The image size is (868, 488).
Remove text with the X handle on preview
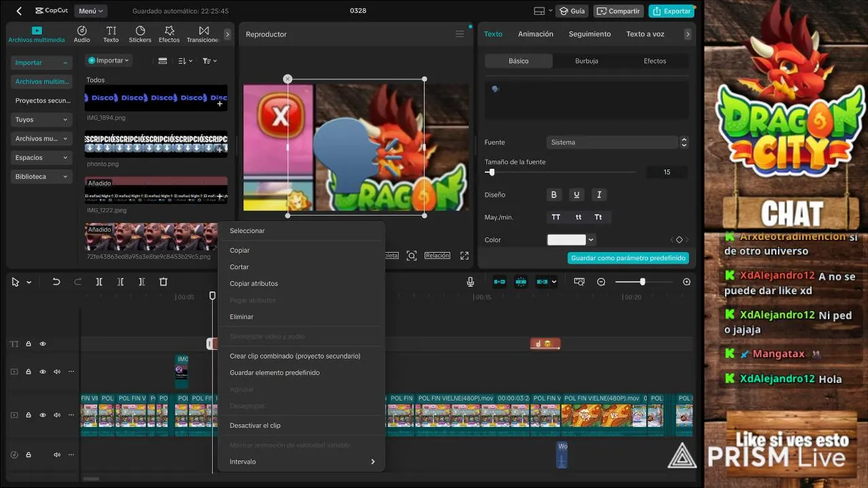pos(288,79)
